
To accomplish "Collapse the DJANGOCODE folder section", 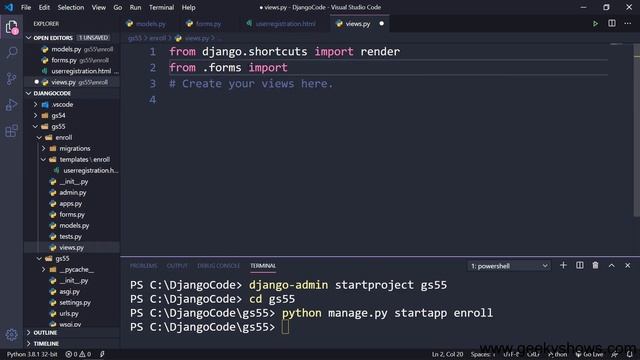I will pos(29,93).
